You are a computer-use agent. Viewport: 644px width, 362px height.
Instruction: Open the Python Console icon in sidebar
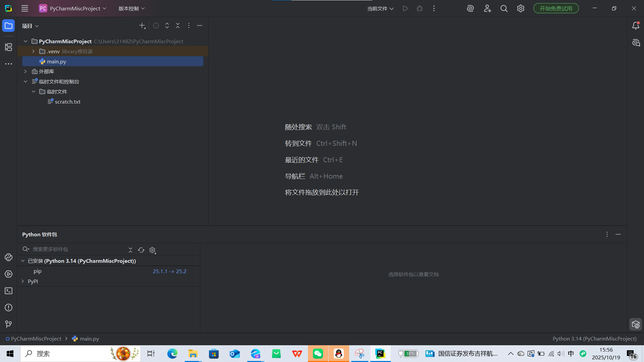[x=8, y=274]
